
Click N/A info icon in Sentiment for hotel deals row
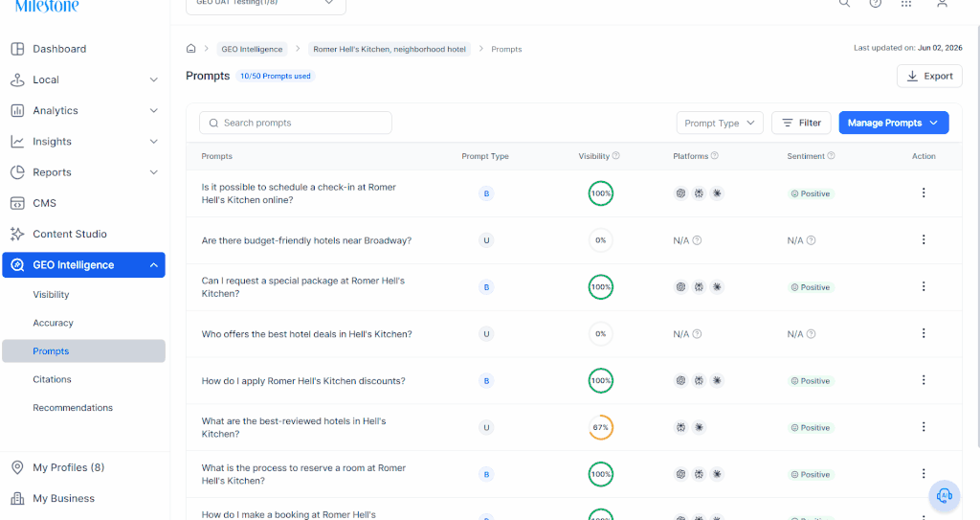tap(811, 334)
